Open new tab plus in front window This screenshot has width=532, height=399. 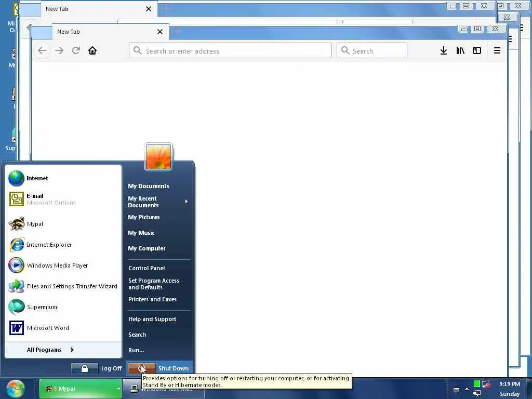pos(178,32)
